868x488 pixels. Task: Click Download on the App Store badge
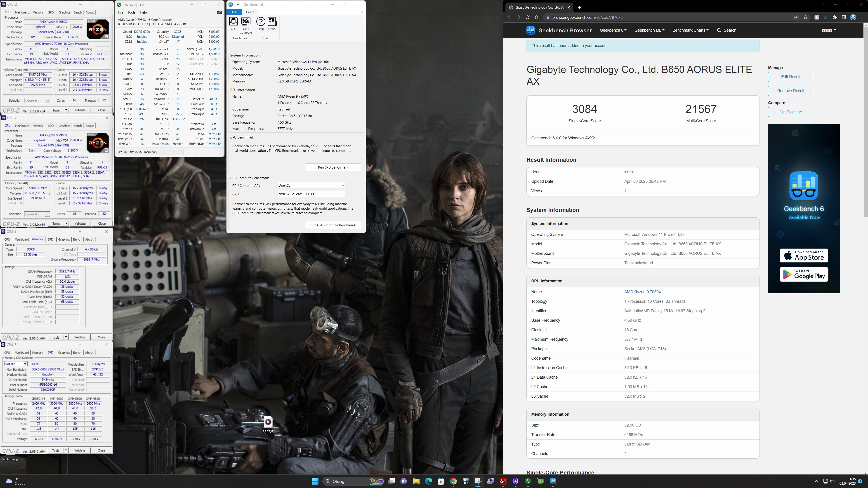coord(804,256)
